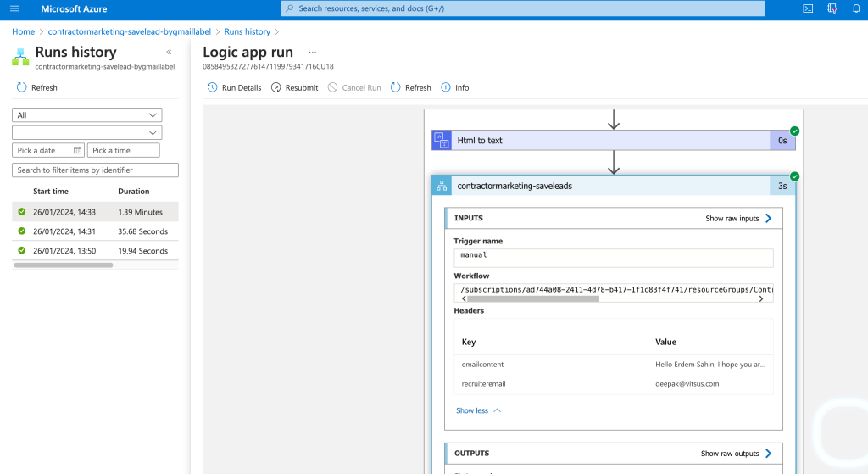The width and height of the screenshot is (868, 474).
Task: Click the contractormarketing-saveleads workflow icon
Action: click(441, 186)
